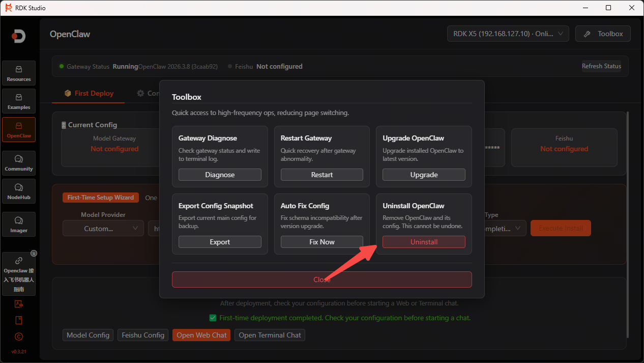
Task: Click the Fix Now button
Action: point(322,242)
